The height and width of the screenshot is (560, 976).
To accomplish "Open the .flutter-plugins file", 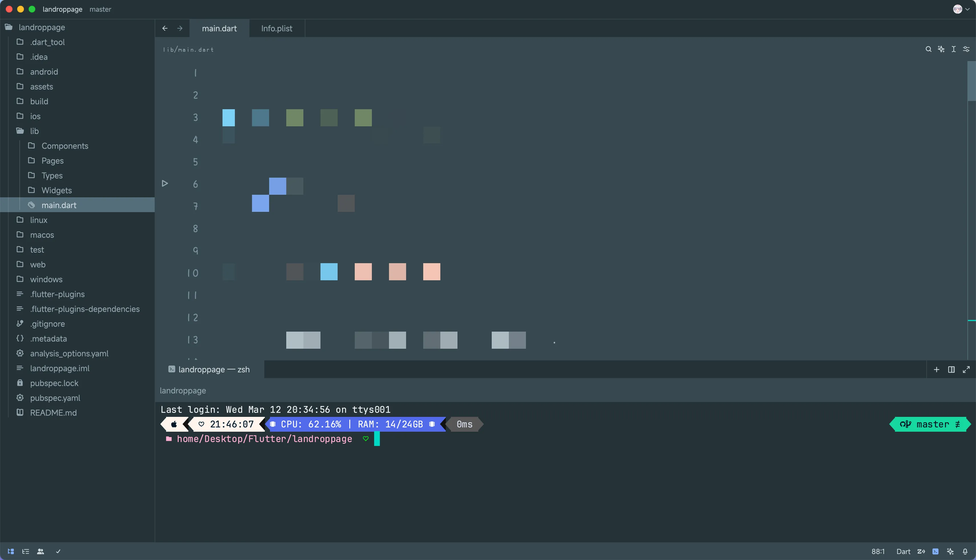I will (x=77, y=294).
